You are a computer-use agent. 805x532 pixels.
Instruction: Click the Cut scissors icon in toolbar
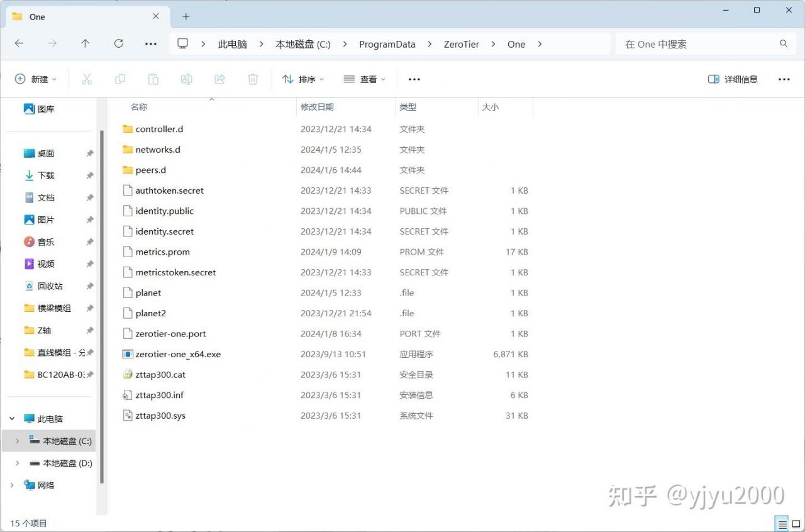(x=87, y=79)
